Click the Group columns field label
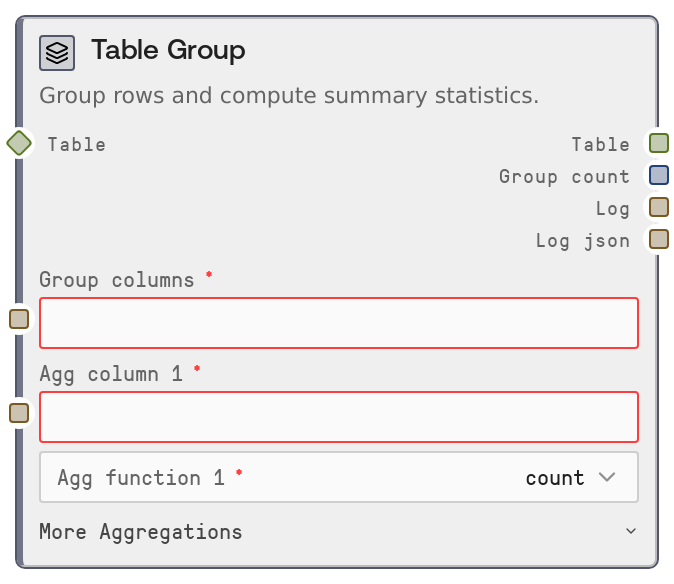The width and height of the screenshot is (674, 584). pos(117,280)
